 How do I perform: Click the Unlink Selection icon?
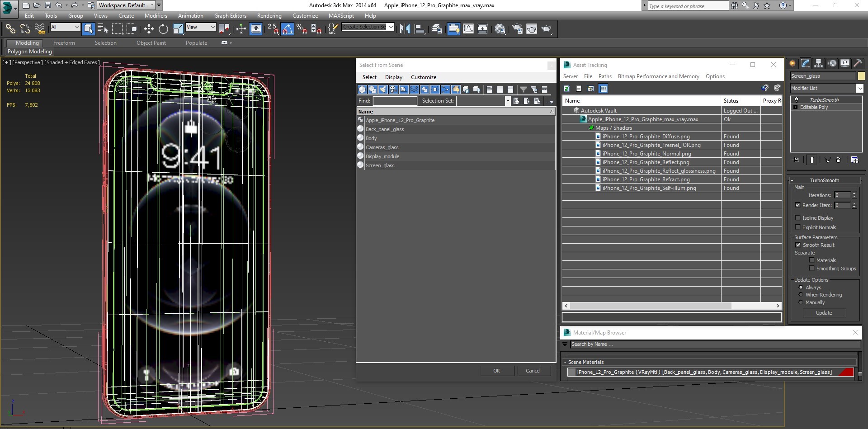coord(25,29)
